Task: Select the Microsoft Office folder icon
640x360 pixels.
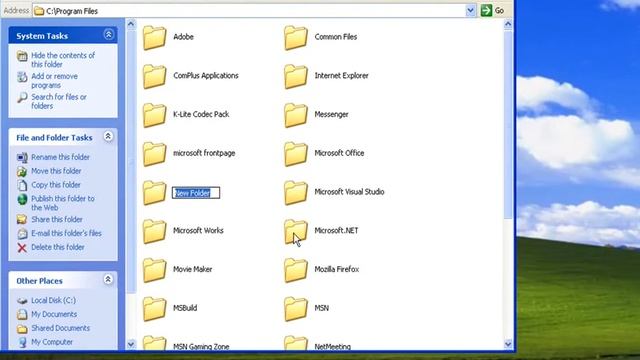Action: point(296,154)
